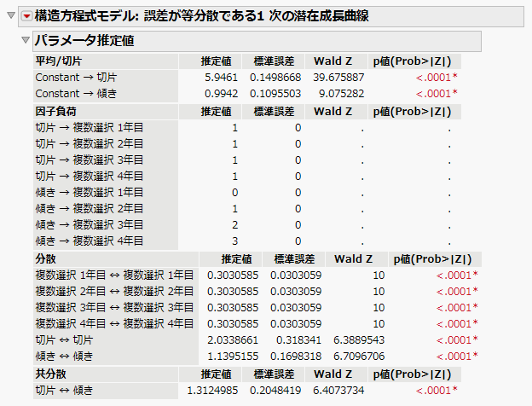Screen dimensions: 532x406
Task: Click standard error 0.1698318
Action: (x=296, y=357)
